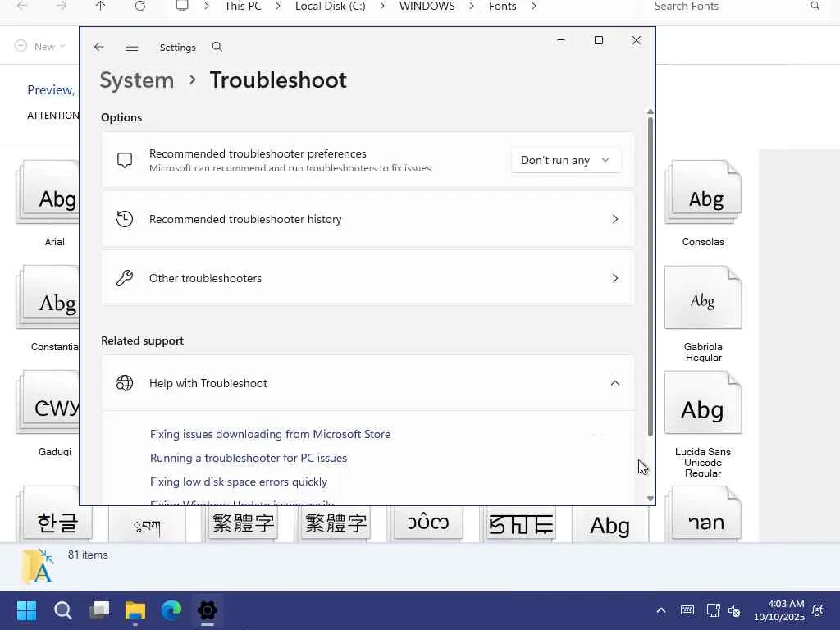The width and height of the screenshot is (840, 630).
Task: Open the New dropdown in File Explorer
Action: click(40, 47)
